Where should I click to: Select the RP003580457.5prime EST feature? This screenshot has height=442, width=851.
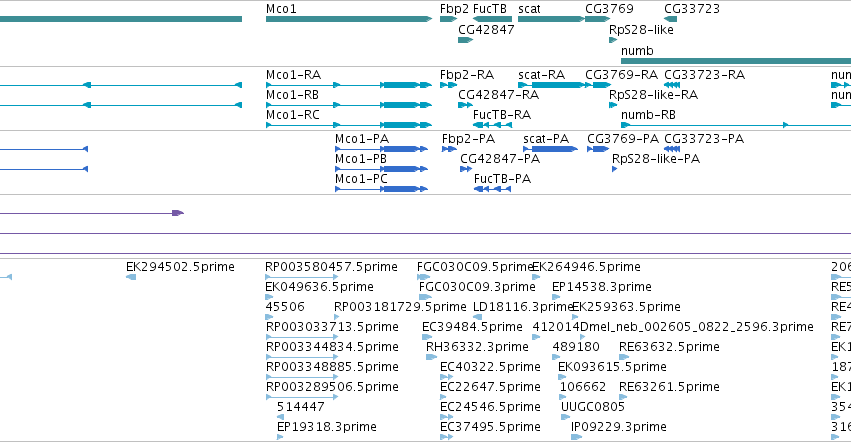tap(302, 277)
